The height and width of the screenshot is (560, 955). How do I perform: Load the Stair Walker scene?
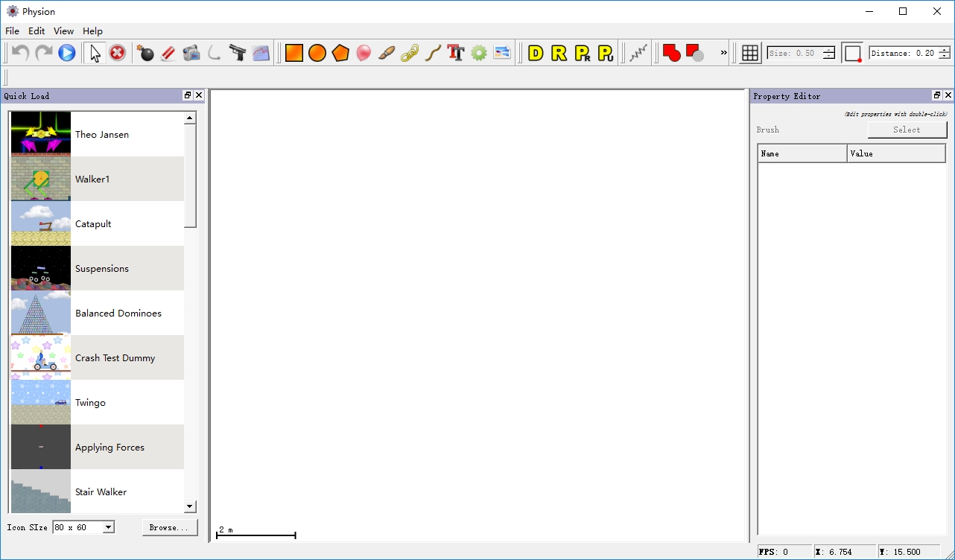(x=97, y=491)
